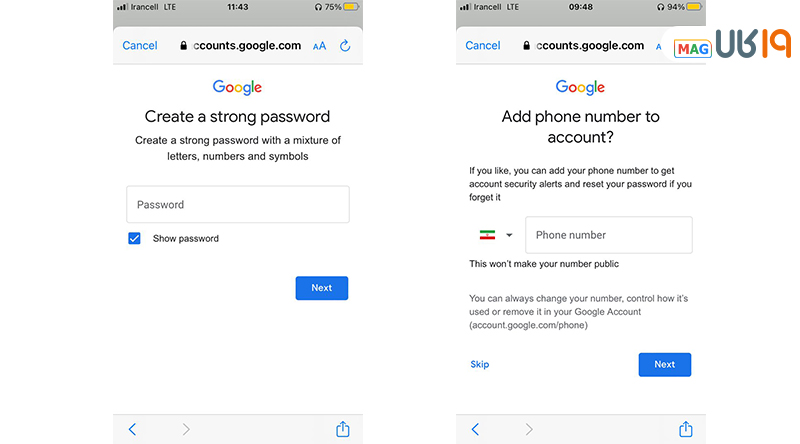Focus the Password input field
The height and width of the screenshot is (444, 800).
tap(237, 205)
